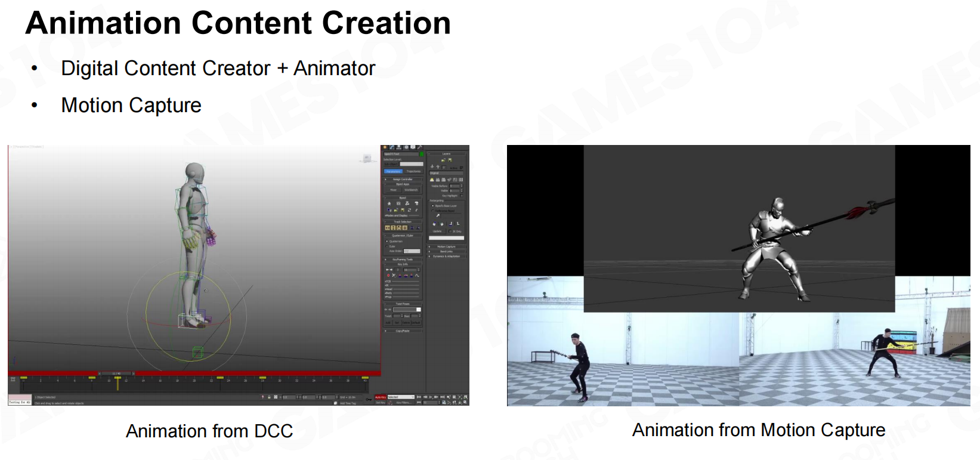Expand the Assign Controller rollout
Image resolution: width=980 pixels, height=460 pixels.
click(403, 179)
